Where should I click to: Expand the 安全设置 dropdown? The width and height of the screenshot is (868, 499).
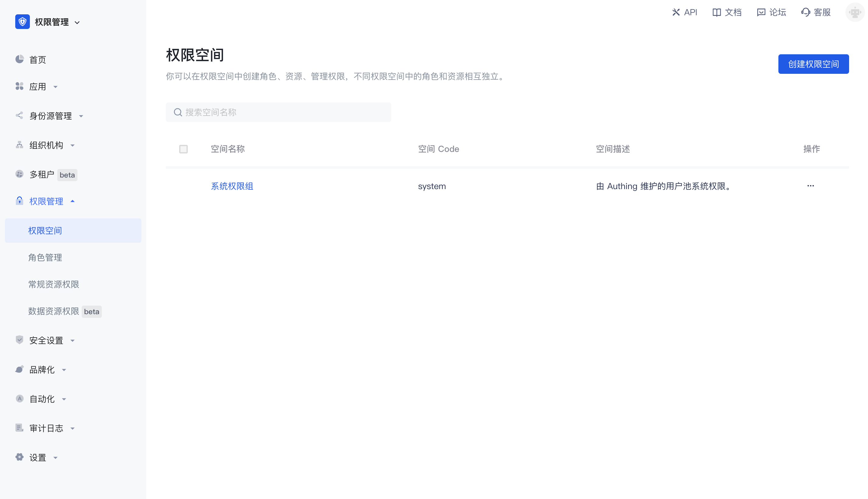point(72,340)
